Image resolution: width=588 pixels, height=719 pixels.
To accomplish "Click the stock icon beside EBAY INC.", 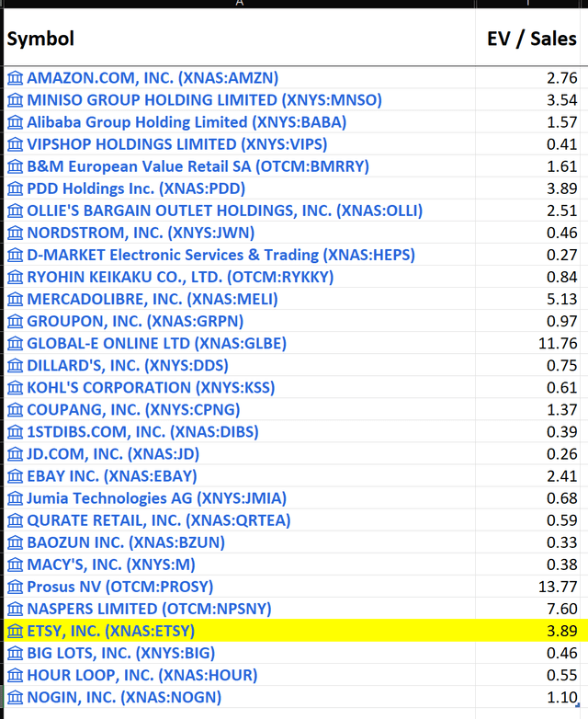I will coord(15,476).
